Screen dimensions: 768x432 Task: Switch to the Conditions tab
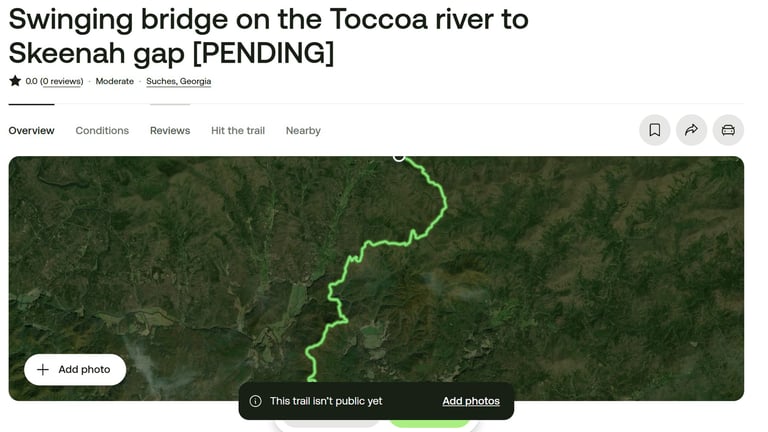(x=102, y=131)
